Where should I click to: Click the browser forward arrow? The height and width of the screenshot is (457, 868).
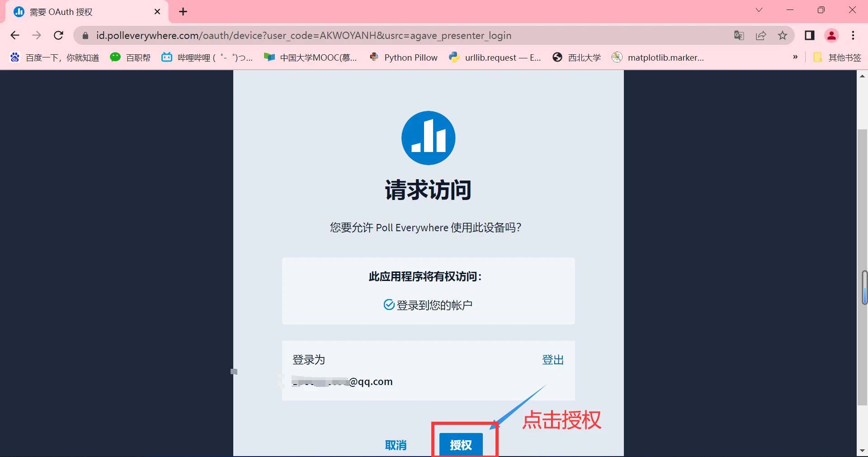pos(37,35)
